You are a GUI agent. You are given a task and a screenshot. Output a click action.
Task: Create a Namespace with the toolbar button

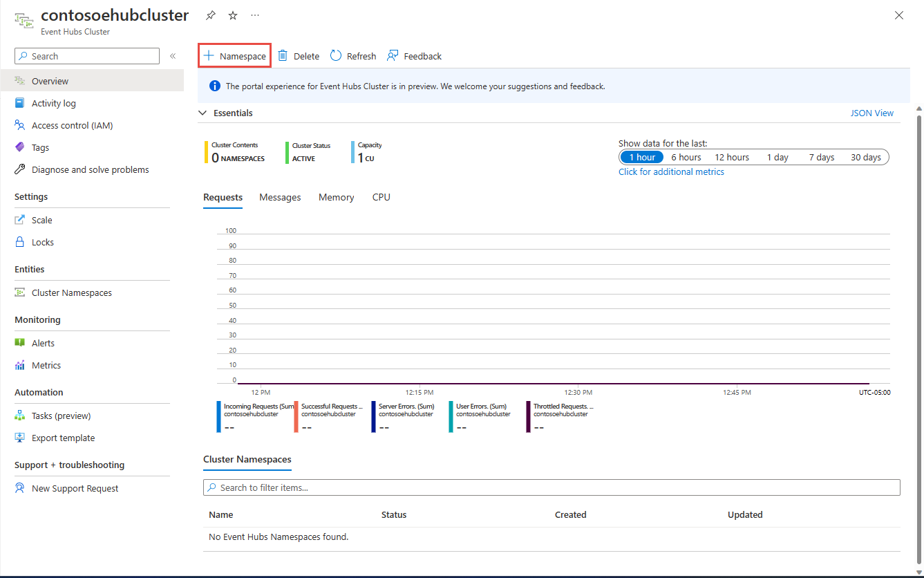point(234,55)
